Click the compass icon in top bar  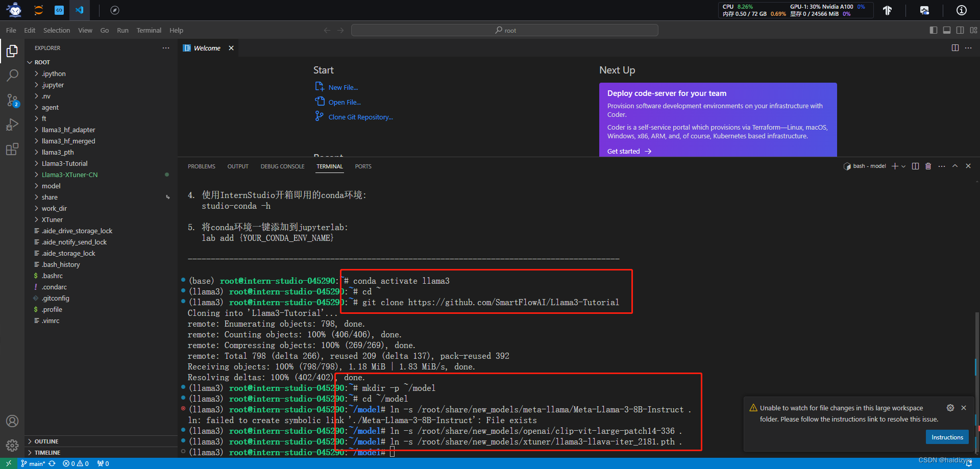pos(115,10)
